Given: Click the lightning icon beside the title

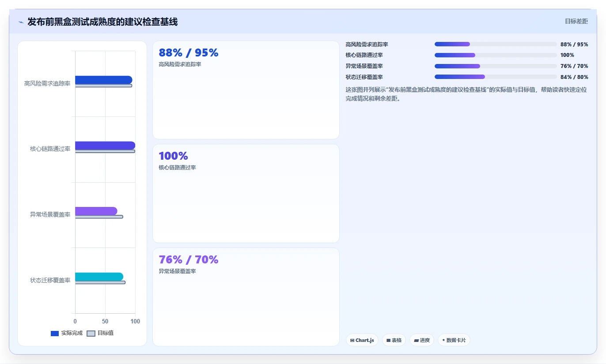Looking at the screenshot, I should (x=21, y=22).
